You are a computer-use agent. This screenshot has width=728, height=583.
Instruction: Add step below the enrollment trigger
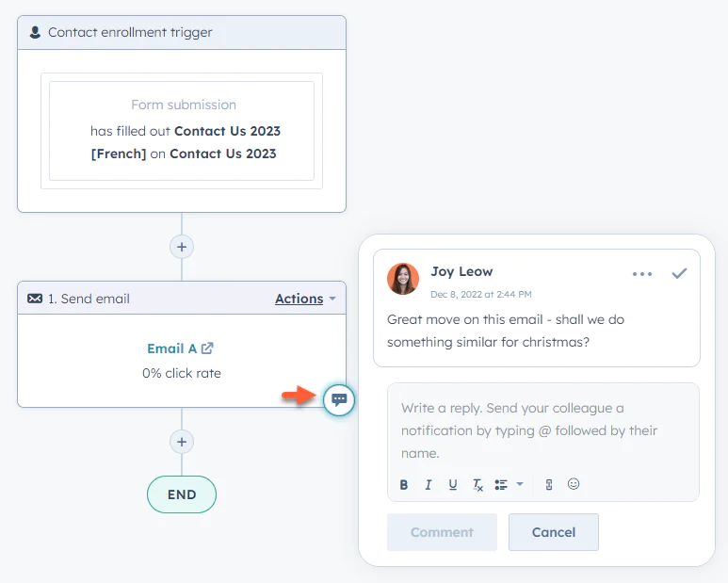[x=182, y=247]
